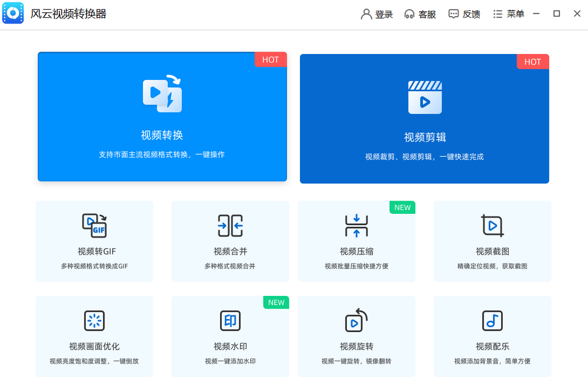Image resolution: width=588 pixels, height=392 pixels.
Task: Click the 视频剪辑 title text
Action: (x=425, y=137)
